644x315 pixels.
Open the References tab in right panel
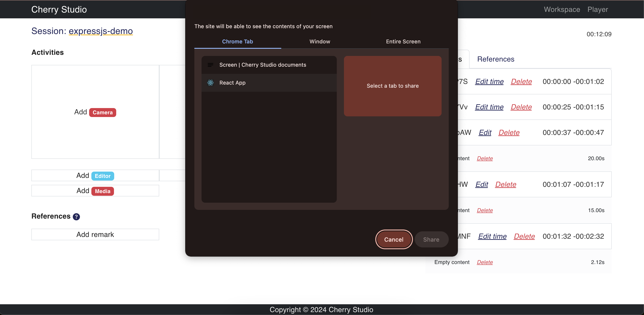point(496,59)
